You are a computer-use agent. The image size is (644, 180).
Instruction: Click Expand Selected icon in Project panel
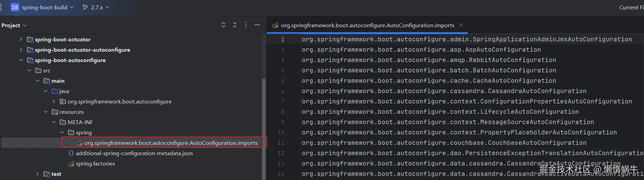pyautogui.click(x=223, y=25)
